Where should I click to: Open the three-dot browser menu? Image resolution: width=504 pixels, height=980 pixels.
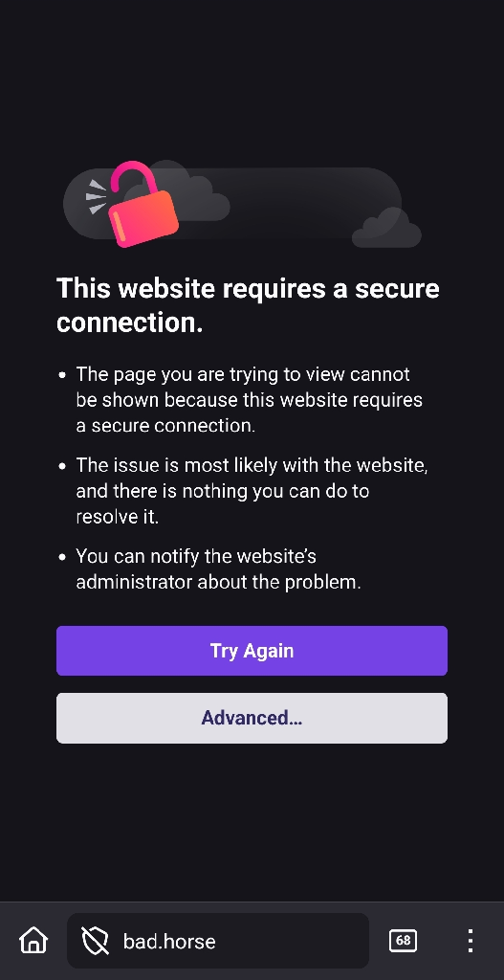[471, 941]
